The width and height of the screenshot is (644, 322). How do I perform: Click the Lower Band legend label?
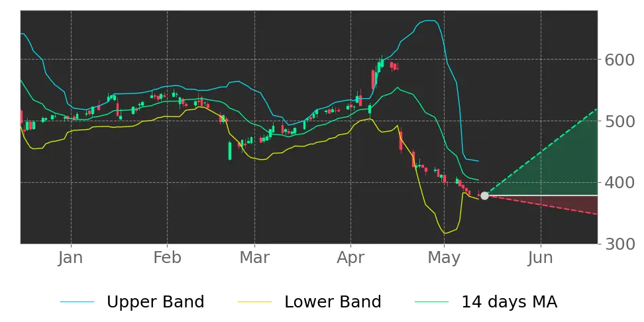pyautogui.click(x=333, y=302)
